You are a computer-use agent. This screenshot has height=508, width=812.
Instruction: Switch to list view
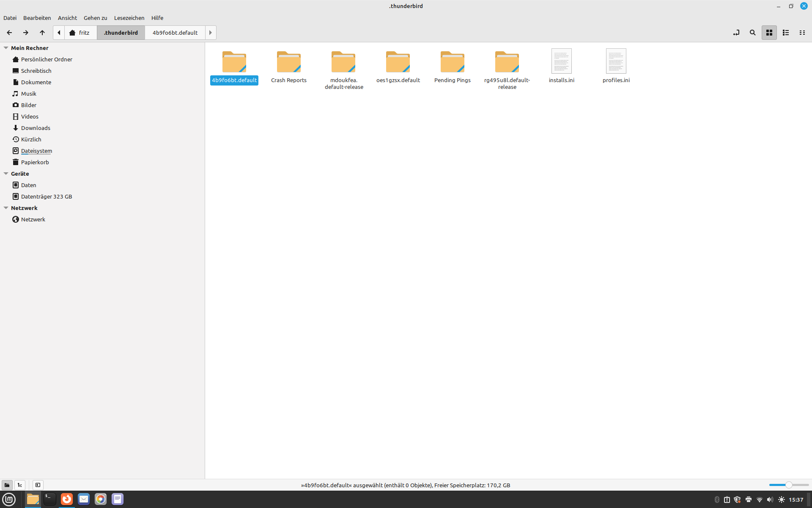[785, 33]
